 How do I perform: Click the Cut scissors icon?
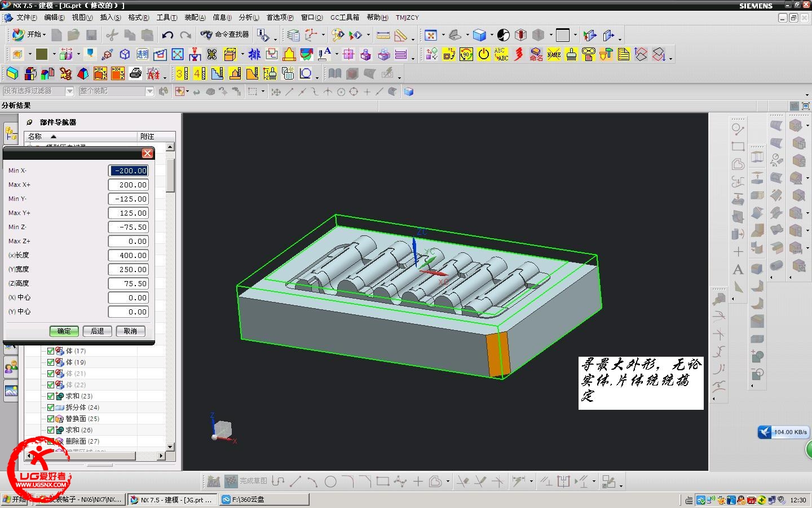(x=112, y=35)
